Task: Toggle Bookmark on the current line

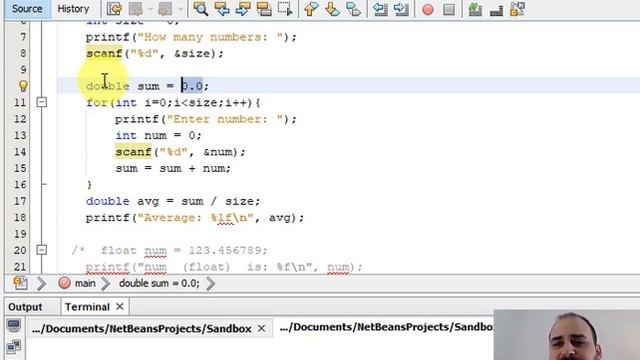Action: 353,9
